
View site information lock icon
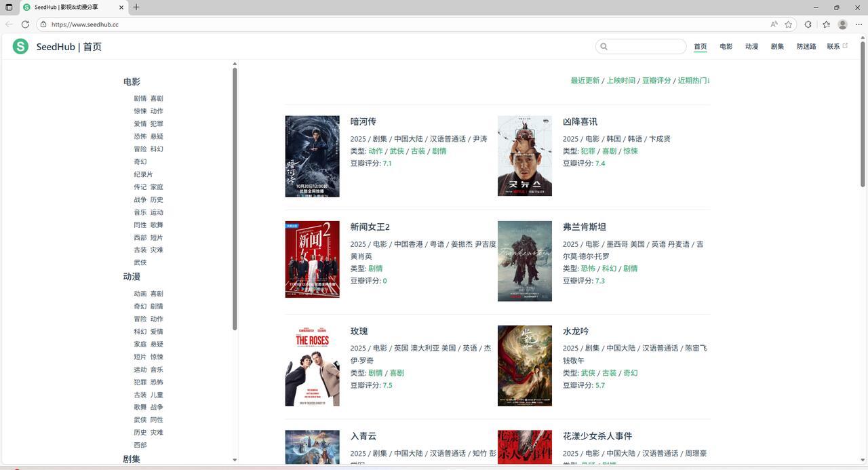(x=43, y=24)
